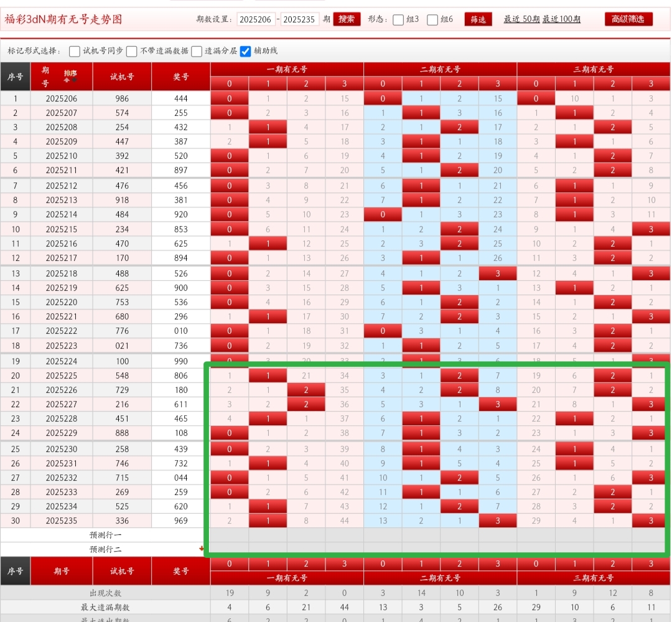Enable 遗漏分层 checkbox
This screenshot has height=622, width=672.
pyautogui.click(x=197, y=52)
